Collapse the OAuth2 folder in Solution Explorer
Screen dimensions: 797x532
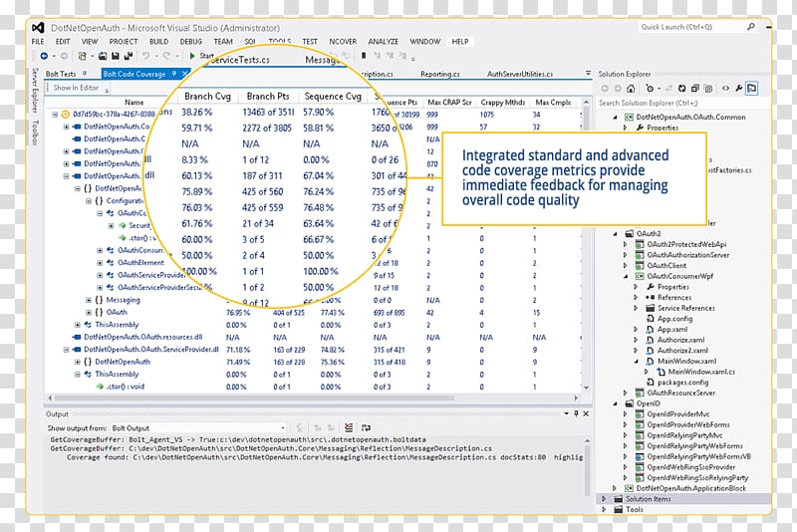(x=615, y=234)
